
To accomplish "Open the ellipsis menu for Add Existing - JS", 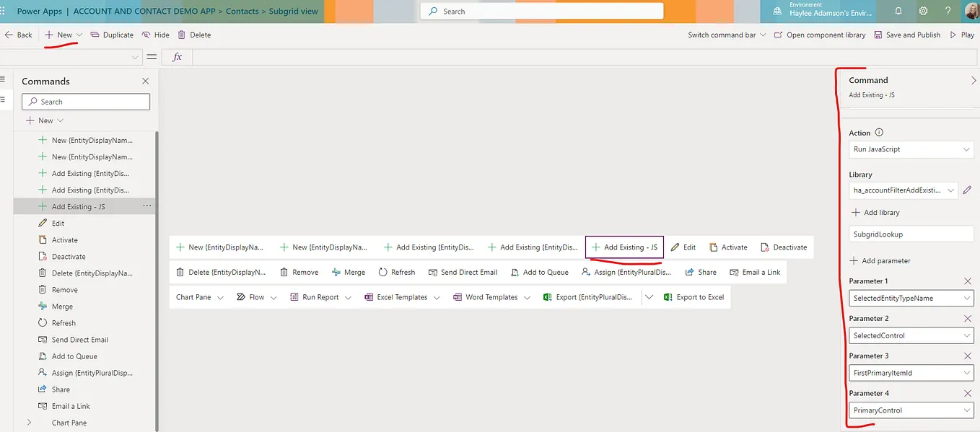I will click(147, 206).
